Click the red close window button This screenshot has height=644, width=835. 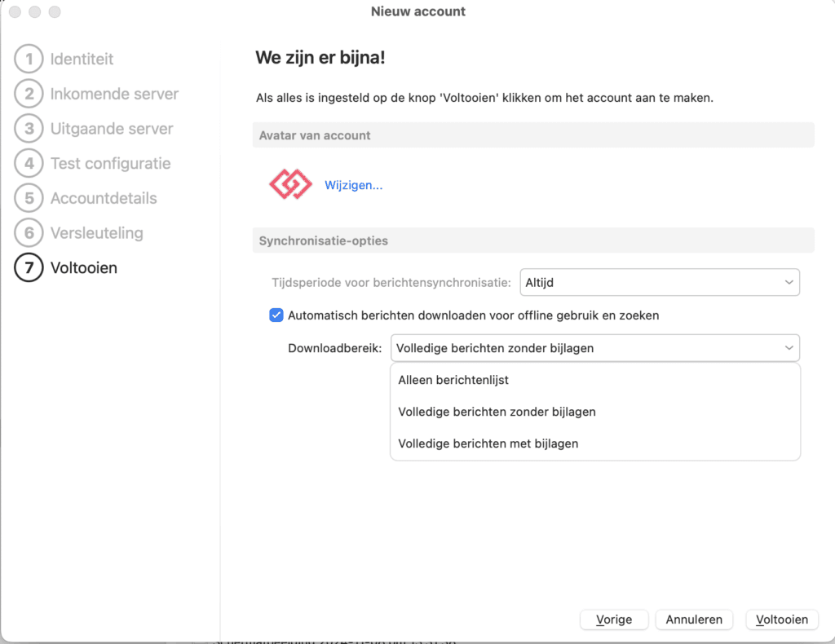[16, 12]
